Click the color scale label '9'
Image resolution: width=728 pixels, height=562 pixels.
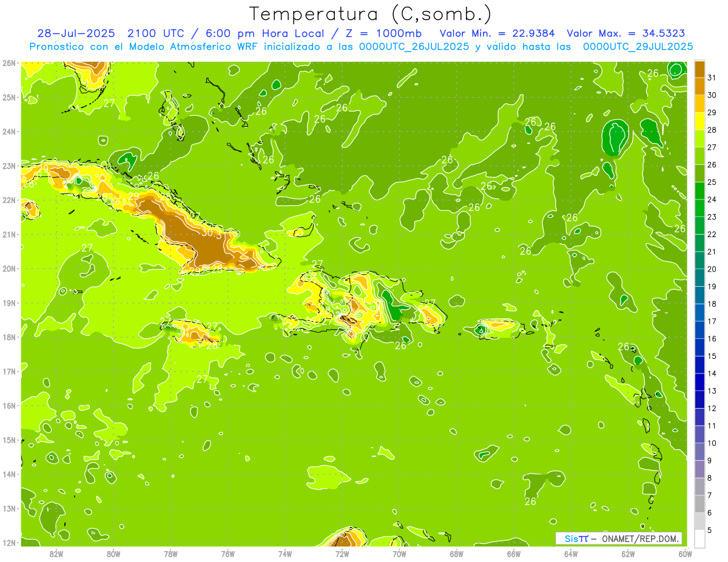(710, 461)
